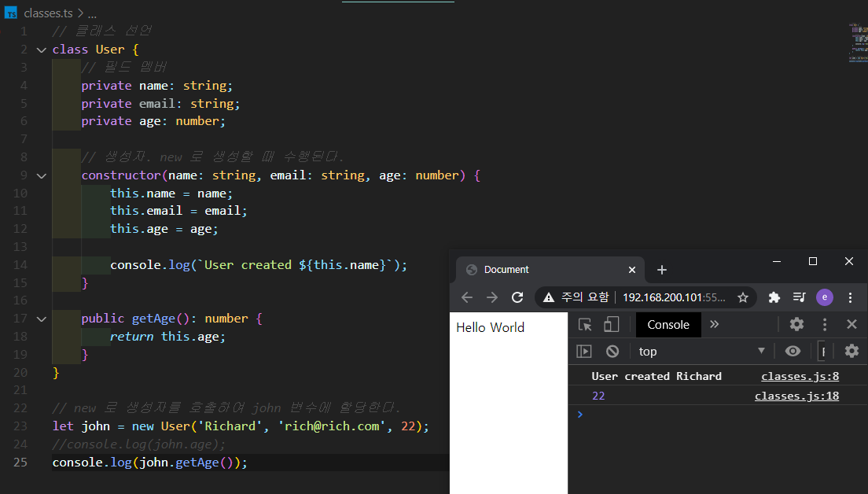Go forward in browser history
The width and height of the screenshot is (868, 494).
tap(491, 297)
